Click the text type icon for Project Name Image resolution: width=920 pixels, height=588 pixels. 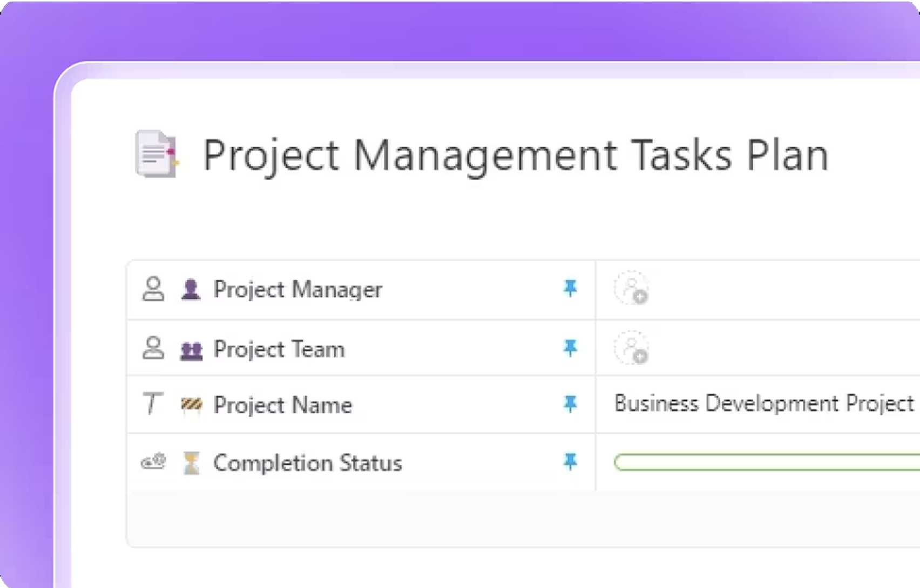(152, 404)
